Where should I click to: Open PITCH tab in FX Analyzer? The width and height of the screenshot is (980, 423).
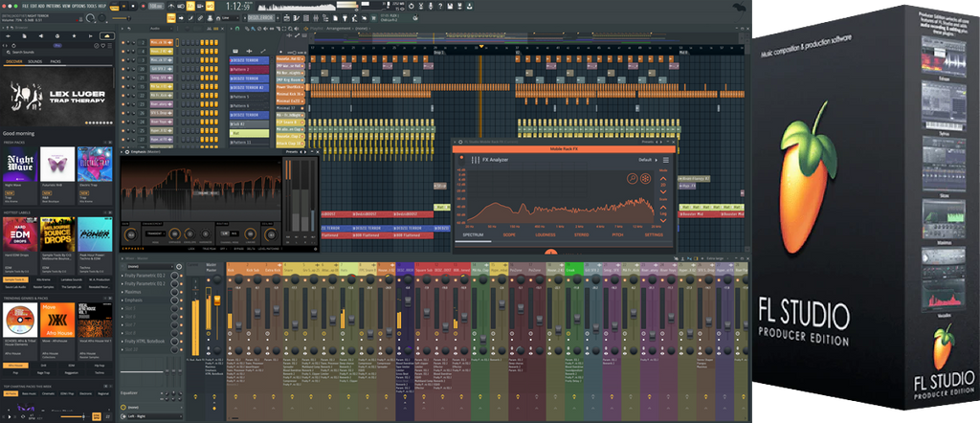click(617, 234)
